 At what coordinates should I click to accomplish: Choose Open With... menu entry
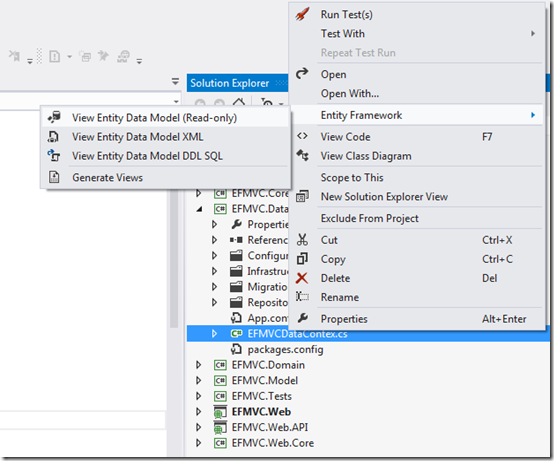349,94
